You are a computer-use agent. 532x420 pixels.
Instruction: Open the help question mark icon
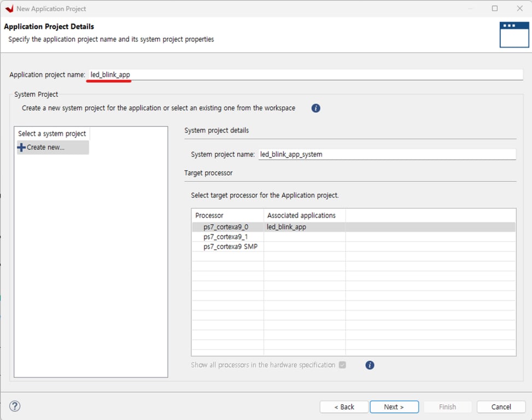click(x=15, y=406)
